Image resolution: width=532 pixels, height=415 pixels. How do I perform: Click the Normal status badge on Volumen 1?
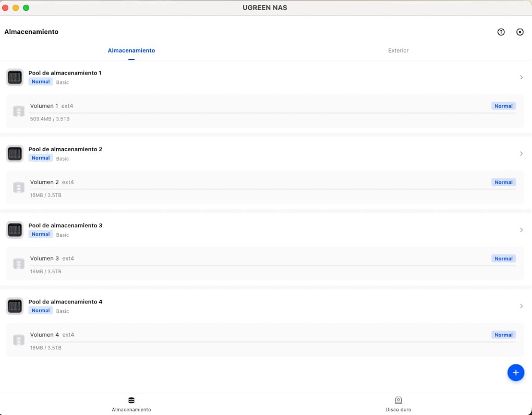point(503,106)
